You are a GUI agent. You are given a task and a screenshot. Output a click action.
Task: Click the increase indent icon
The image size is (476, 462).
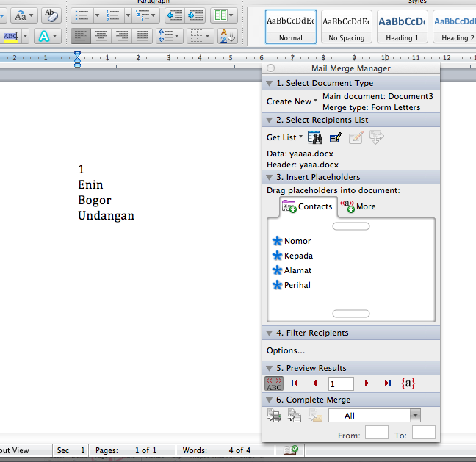pos(195,15)
